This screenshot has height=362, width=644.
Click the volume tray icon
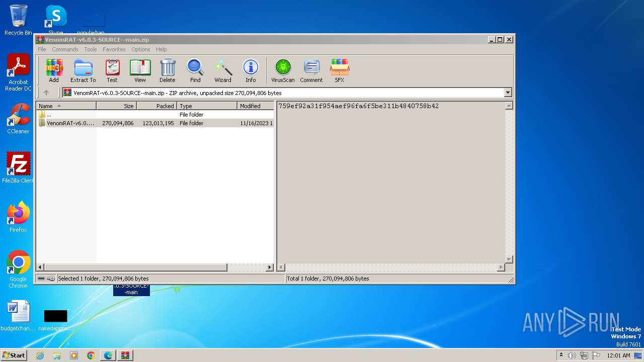(572, 355)
